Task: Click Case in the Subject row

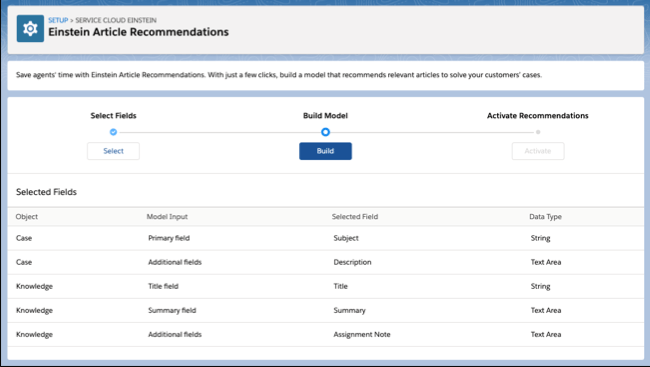Action: pos(24,238)
